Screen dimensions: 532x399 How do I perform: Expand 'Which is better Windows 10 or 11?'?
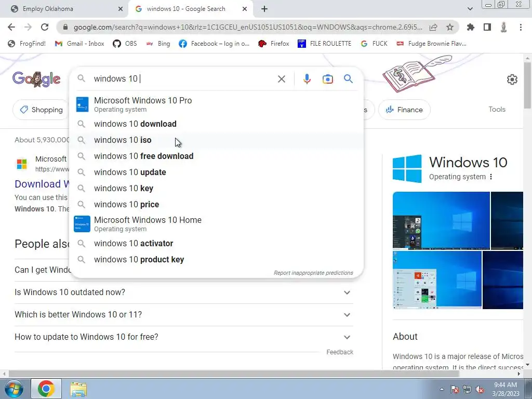(x=184, y=315)
